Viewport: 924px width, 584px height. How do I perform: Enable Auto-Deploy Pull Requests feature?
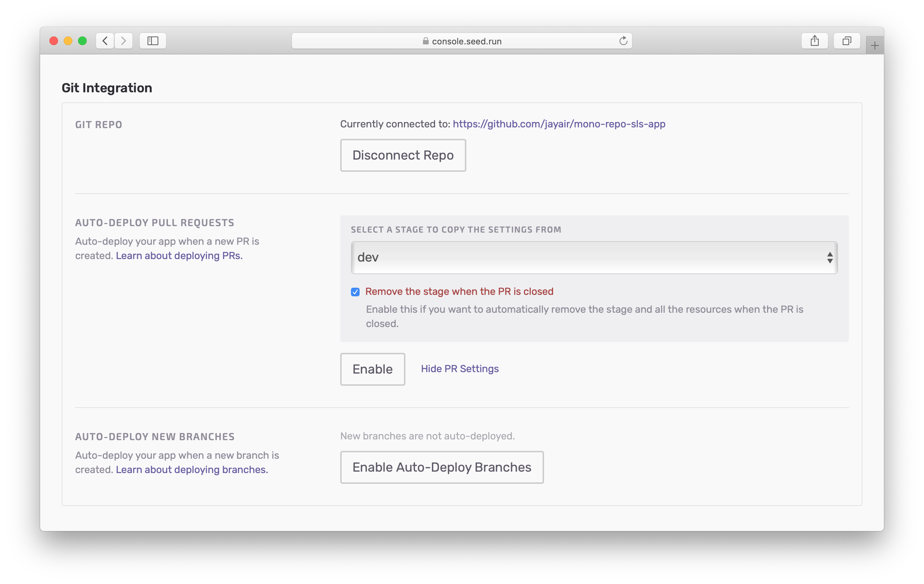[372, 369]
